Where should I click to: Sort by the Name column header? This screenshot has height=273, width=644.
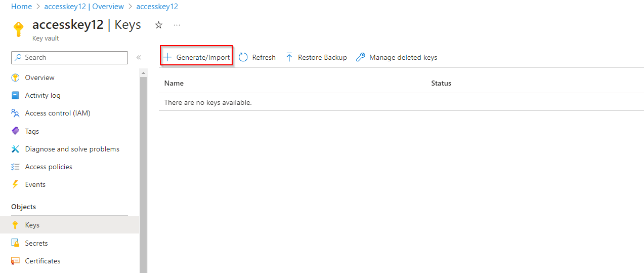[174, 83]
